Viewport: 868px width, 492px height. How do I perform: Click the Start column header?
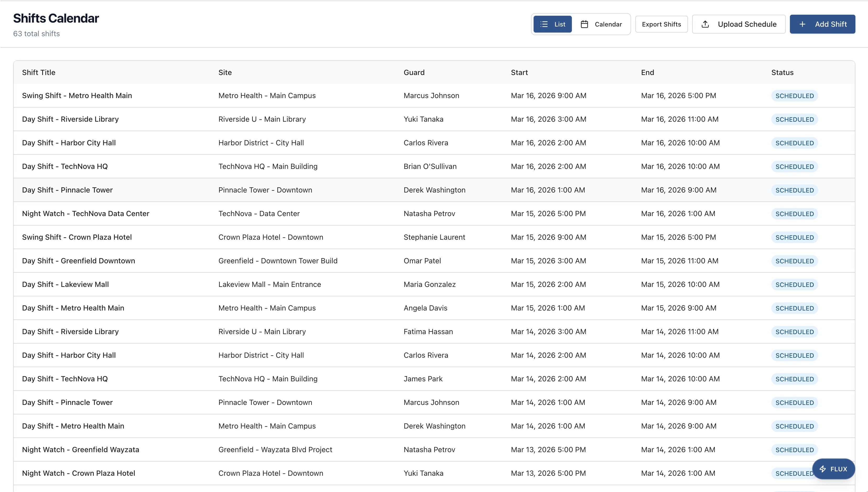[519, 72]
